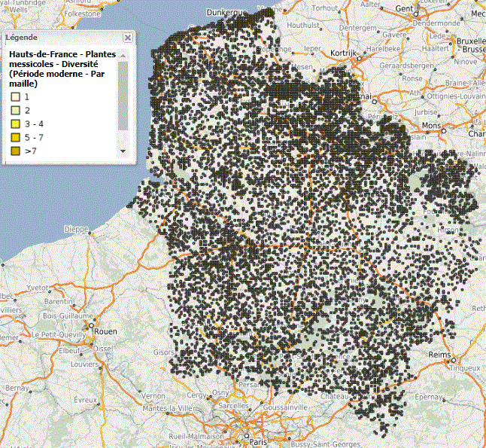Image resolution: width=486 pixels, height=448 pixels.
Task: Click the Paris city marker
Action: click(x=245, y=435)
